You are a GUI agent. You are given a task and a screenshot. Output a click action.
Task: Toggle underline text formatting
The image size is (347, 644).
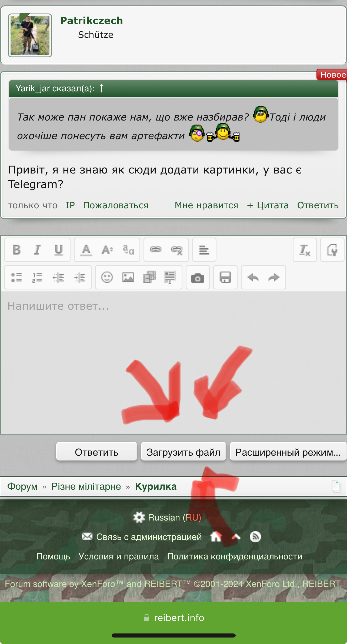tap(58, 250)
